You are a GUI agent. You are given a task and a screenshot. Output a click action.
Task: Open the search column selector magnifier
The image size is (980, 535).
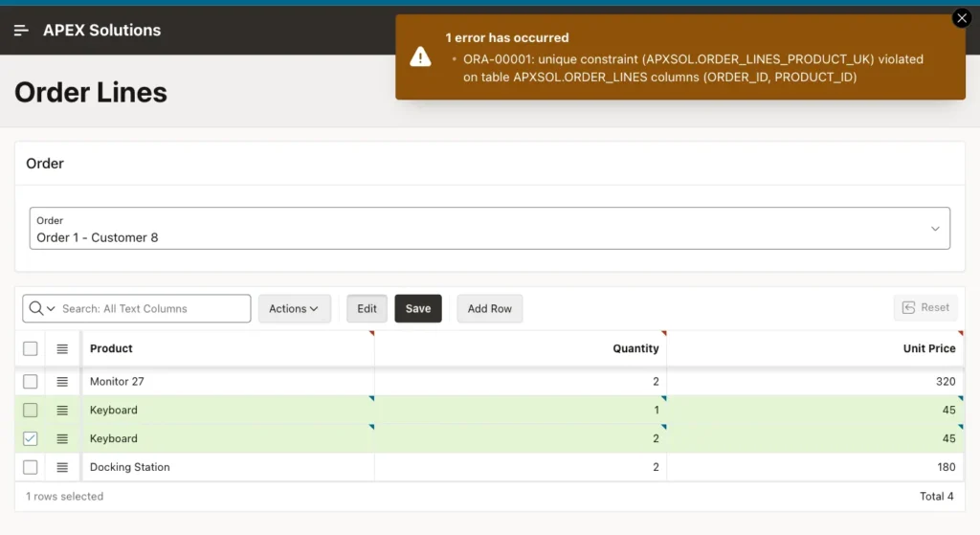[x=42, y=308]
